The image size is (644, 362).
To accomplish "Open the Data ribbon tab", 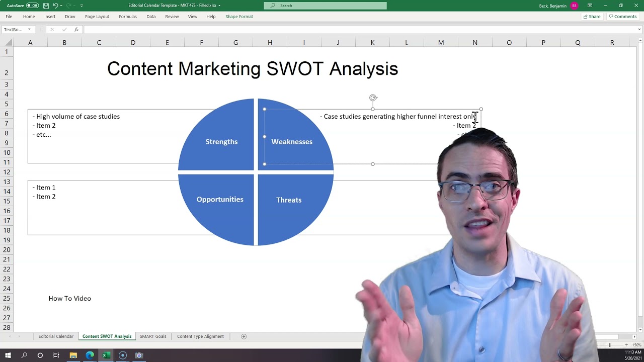I will click(151, 17).
